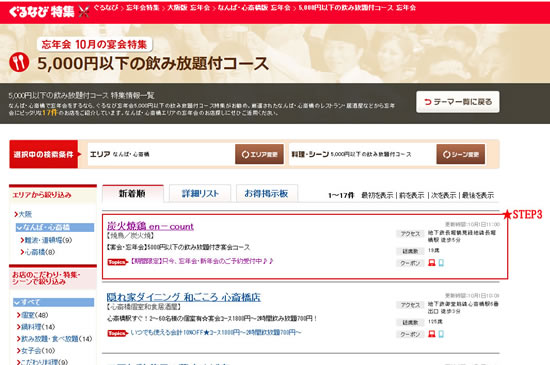This screenshot has height=365, width=550.
Task: Click the お店のこだわり・特集・シーンで絞り込み heading
Action: [46, 278]
